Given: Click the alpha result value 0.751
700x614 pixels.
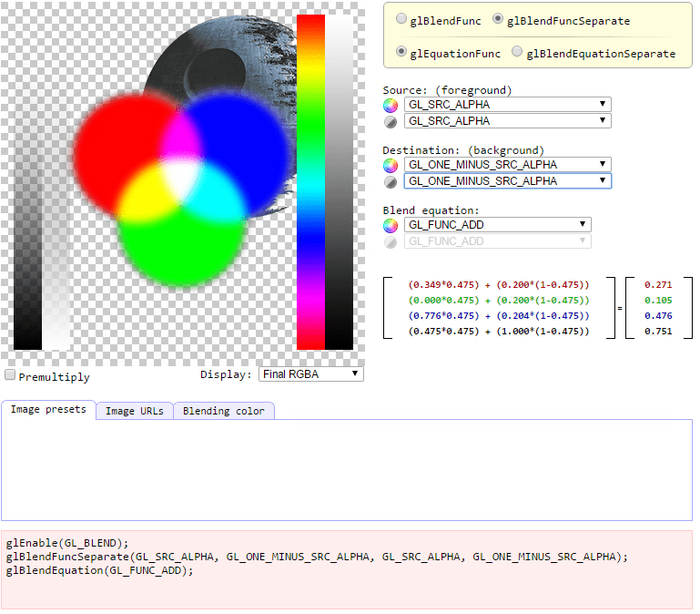Looking at the screenshot, I should [x=658, y=331].
